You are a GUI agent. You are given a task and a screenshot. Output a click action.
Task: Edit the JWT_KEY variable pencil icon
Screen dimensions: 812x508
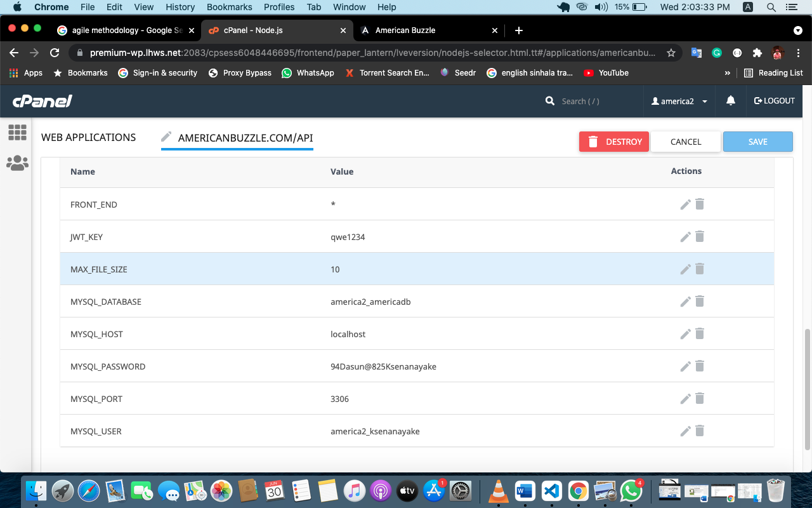[x=685, y=237]
